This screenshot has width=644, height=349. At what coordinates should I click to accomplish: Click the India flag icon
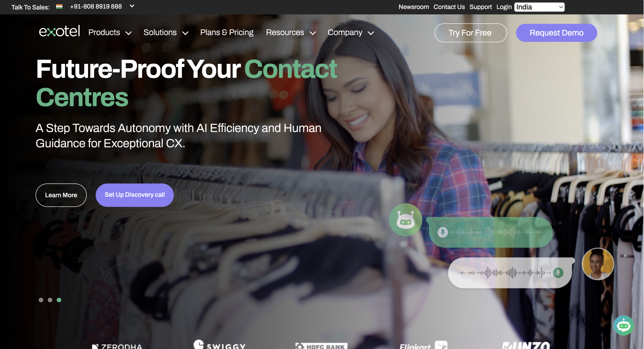tap(59, 7)
